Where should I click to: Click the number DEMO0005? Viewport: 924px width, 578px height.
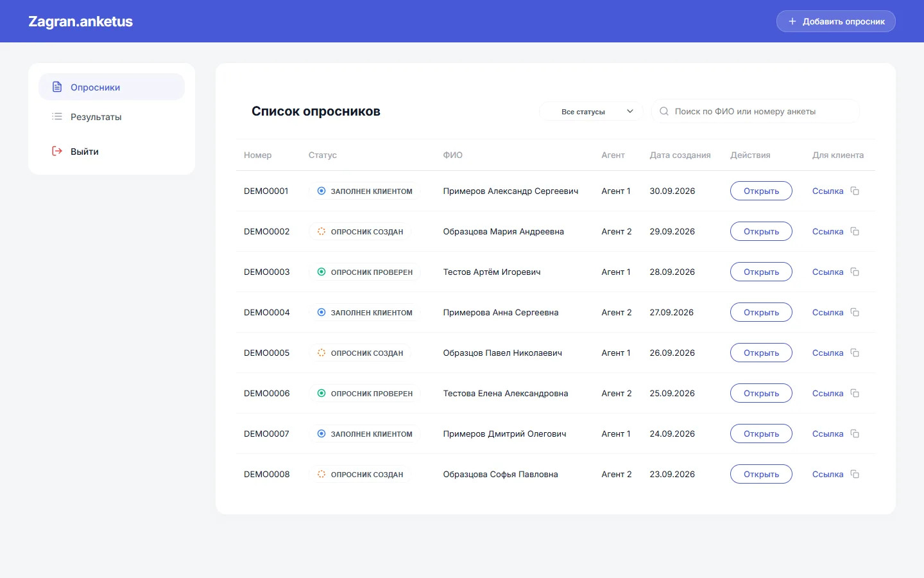(x=267, y=353)
